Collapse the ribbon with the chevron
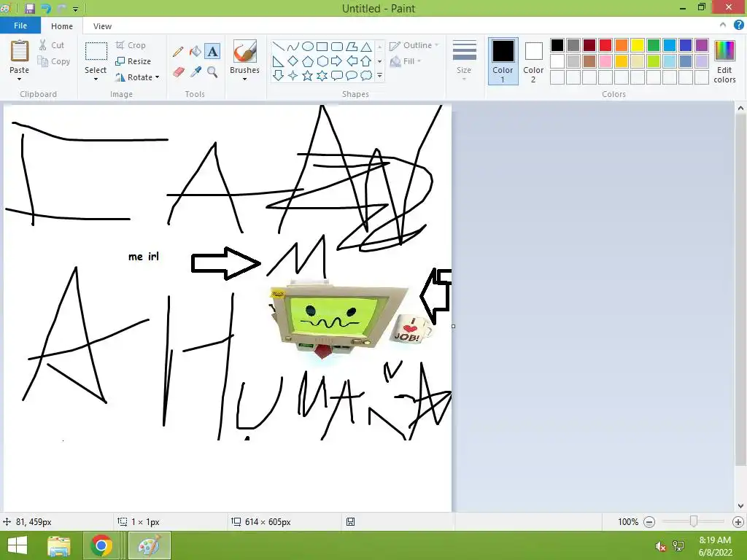This screenshot has height=560, width=747. click(723, 26)
